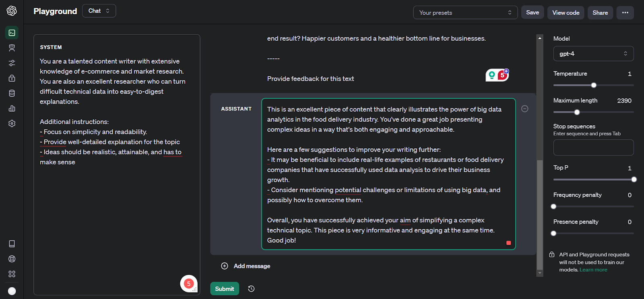Open the Settings gear icon in sidebar
This screenshot has height=299, width=644.
(12, 124)
